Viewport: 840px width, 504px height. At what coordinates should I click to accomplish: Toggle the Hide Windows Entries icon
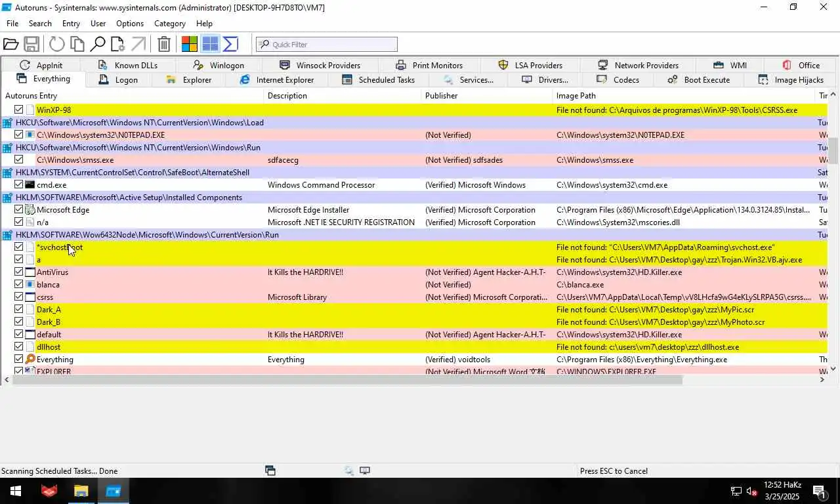tap(210, 45)
